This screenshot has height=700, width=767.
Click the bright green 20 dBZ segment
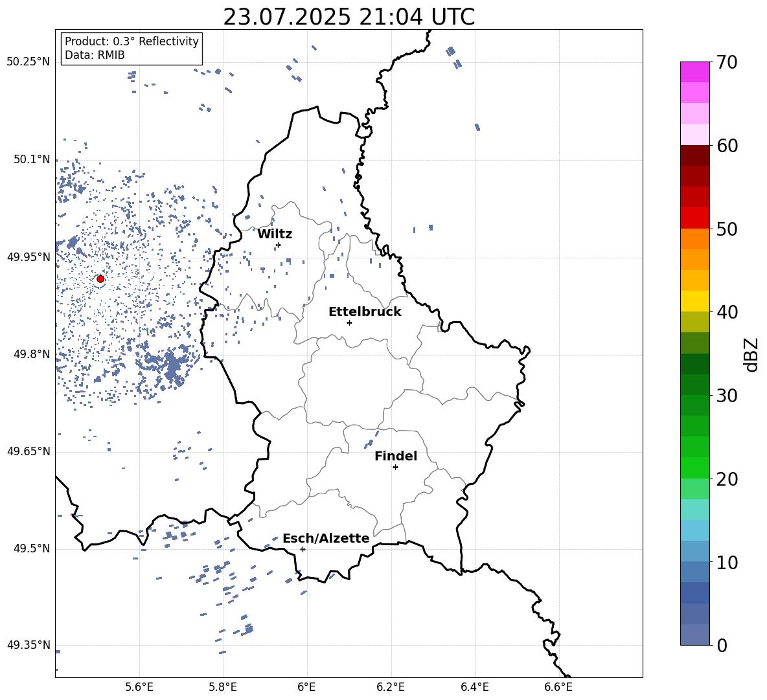(695, 468)
